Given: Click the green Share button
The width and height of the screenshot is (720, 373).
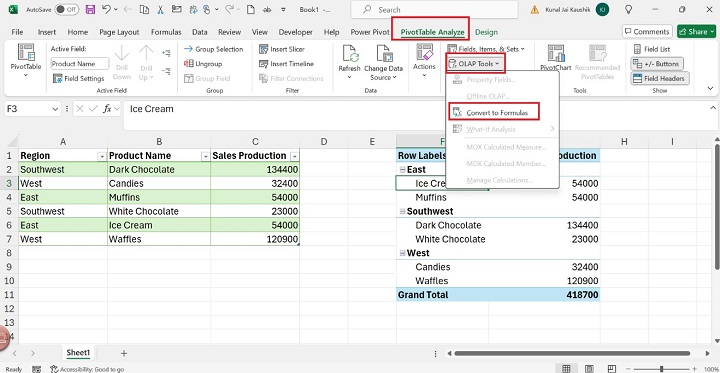Looking at the screenshot, I should tap(696, 32).
